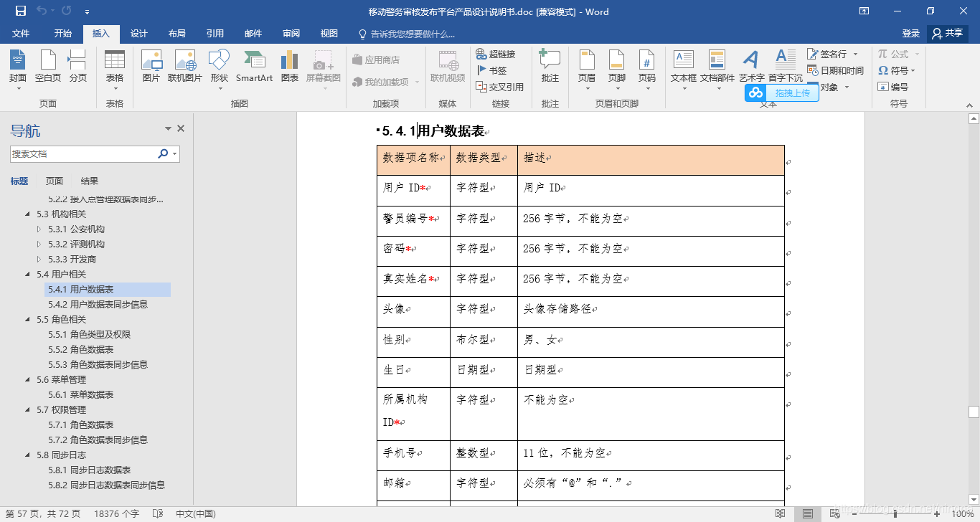Collapse the 5.5 角色相关 heading
The width and height of the screenshot is (980, 522).
pos(27,319)
